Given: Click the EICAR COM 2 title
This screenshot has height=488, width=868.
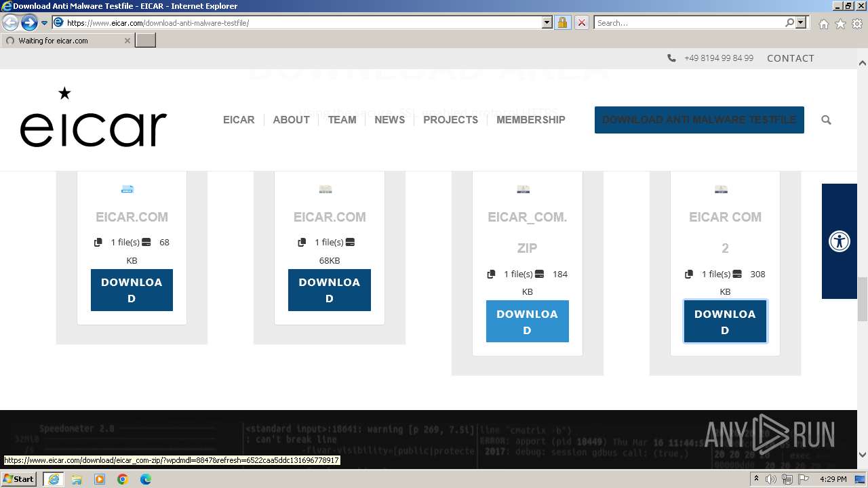Looking at the screenshot, I should coord(725,232).
